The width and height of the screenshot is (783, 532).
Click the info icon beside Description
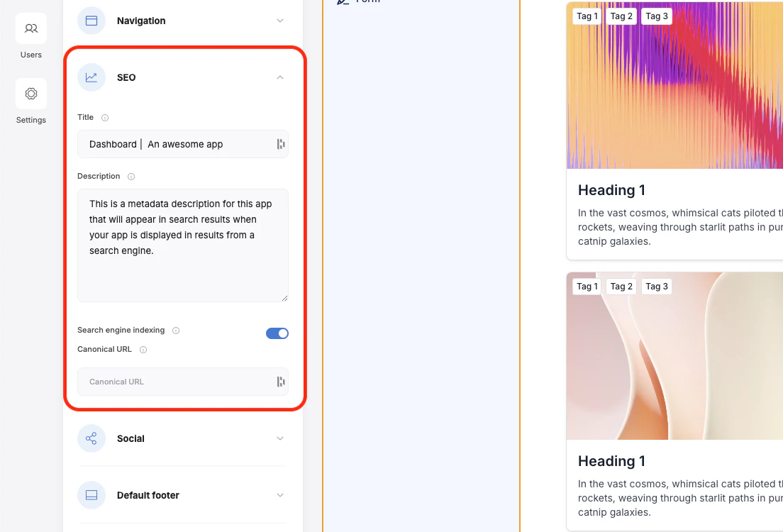click(x=131, y=177)
